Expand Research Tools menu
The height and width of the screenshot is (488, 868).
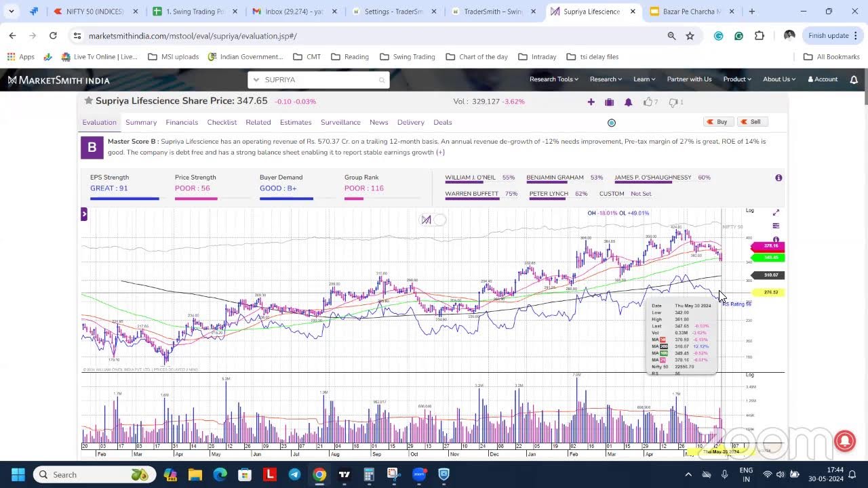[x=554, y=79]
